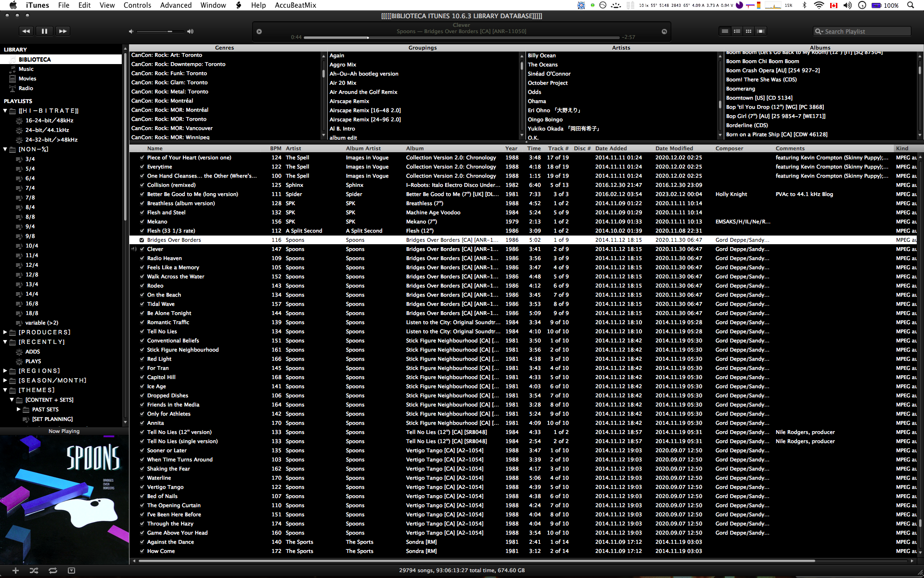Toggle checkbox for Piece of Your Heart

[x=142, y=158]
